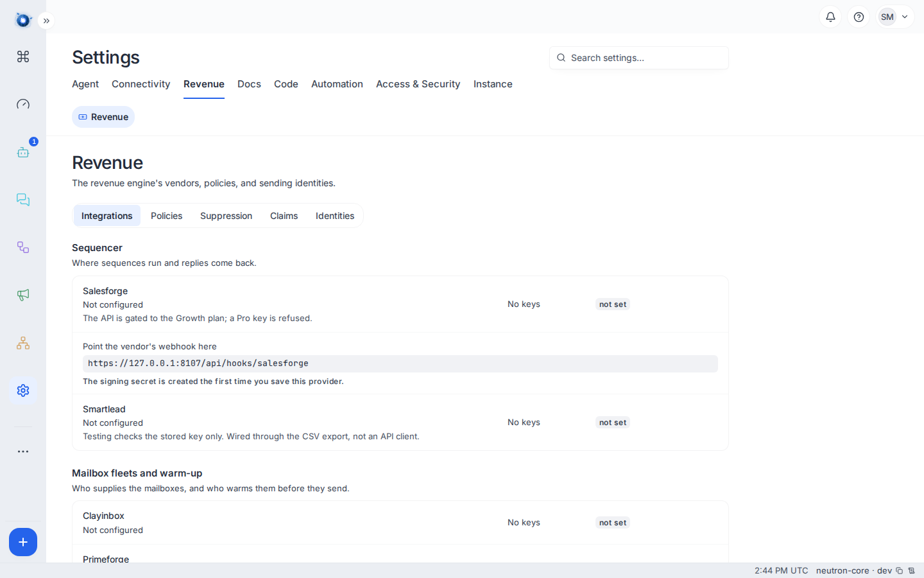Click the Mailbox fleets and warm-up heading

click(137, 473)
